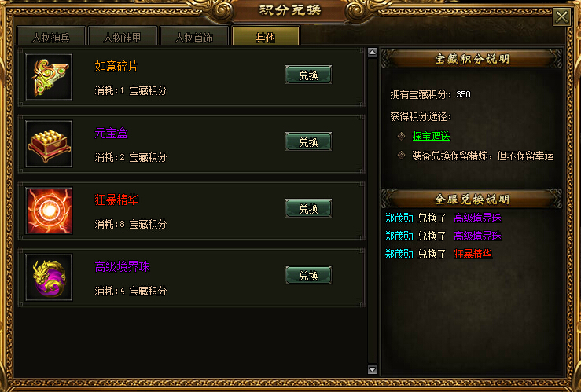
Task: Click the red 狂暴精华 link in exchange log
Action: pyautogui.click(x=473, y=254)
